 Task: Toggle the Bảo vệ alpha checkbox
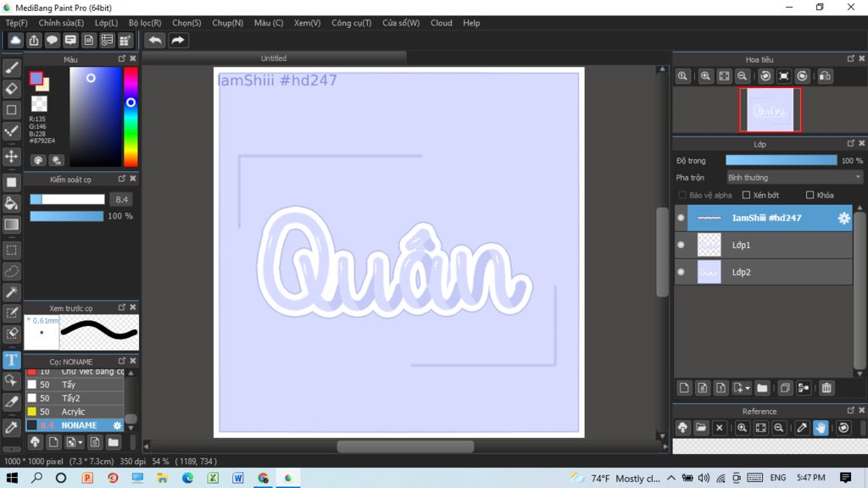tap(682, 195)
